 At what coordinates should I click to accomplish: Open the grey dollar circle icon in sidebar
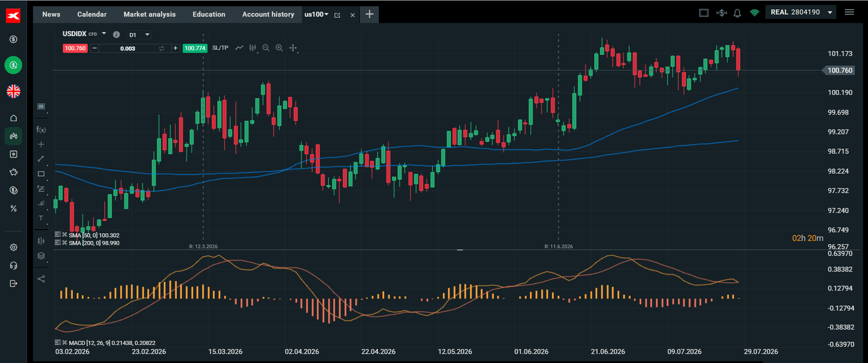(14, 39)
